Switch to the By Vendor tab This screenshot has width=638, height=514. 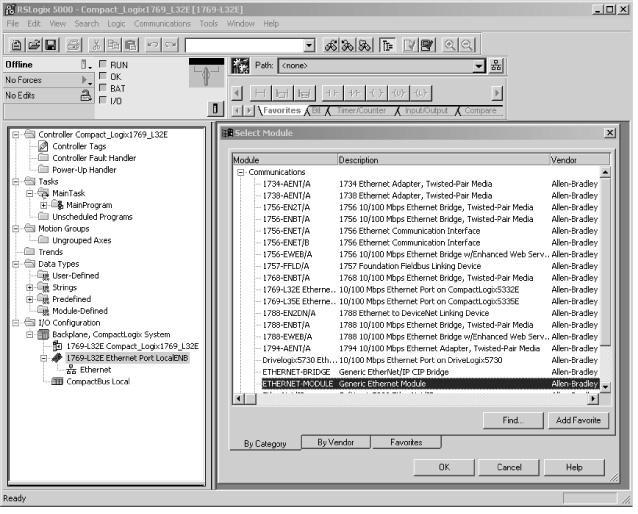click(x=336, y=442)
